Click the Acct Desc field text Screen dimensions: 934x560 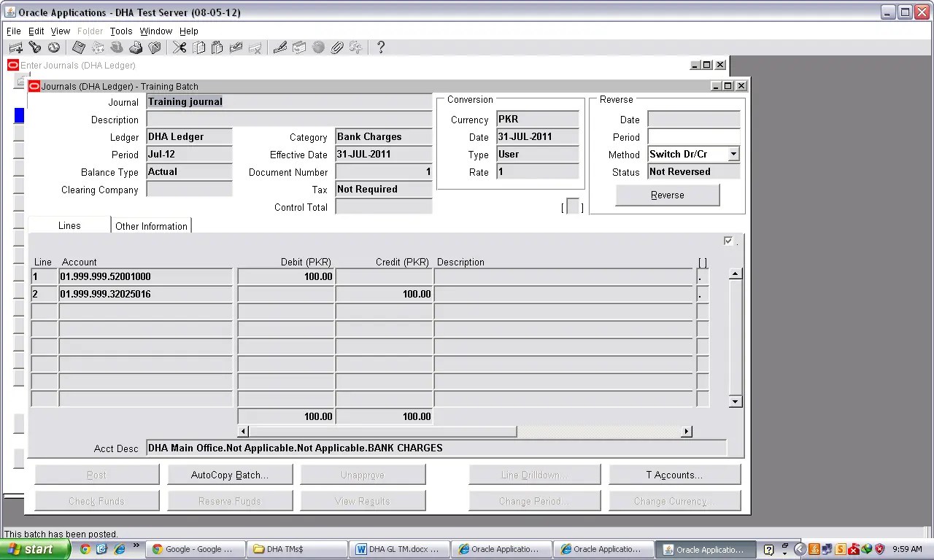click(x=295, y=448)
